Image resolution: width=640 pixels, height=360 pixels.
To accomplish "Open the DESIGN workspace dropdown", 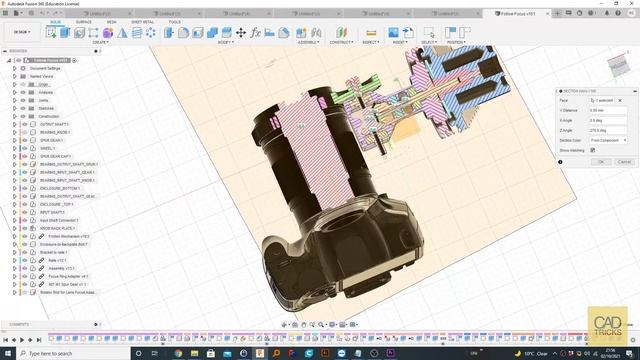I will point(22,32).
